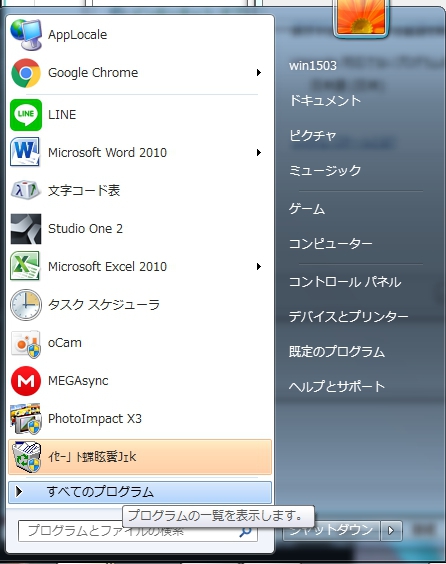Launch oCam screen recorder icon
Image resolution: width=446 pixels, height=564 pixels.
tap(25, 343)
